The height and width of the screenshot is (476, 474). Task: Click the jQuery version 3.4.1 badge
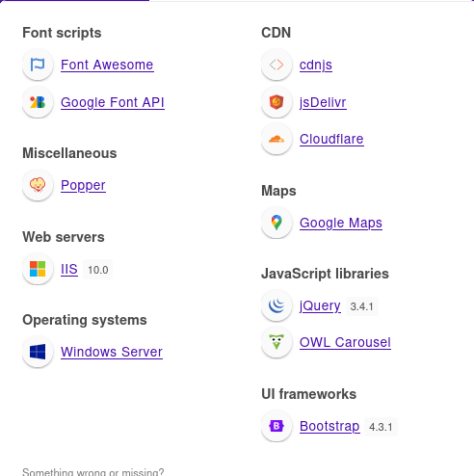click(362, 306)
